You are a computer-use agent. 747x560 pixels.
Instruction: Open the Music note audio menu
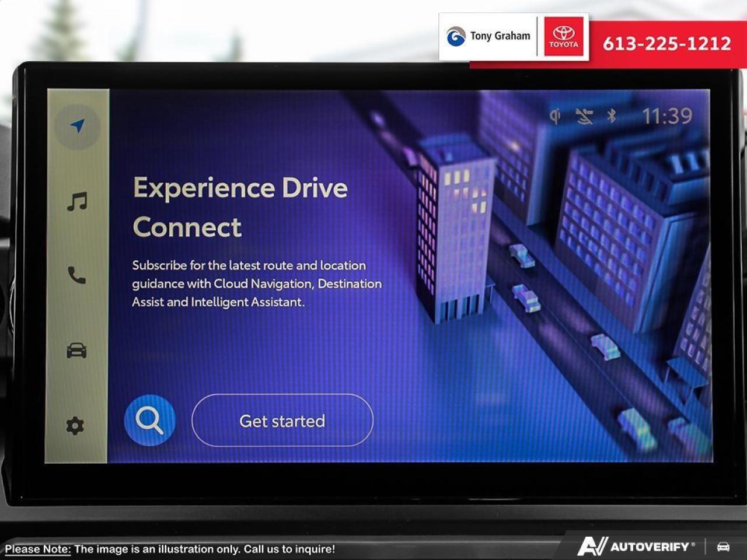77,201
